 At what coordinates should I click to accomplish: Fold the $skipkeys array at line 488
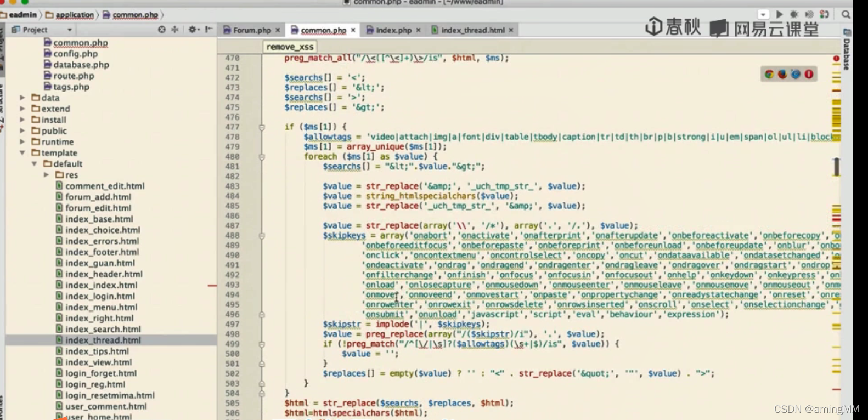(262, 236)
